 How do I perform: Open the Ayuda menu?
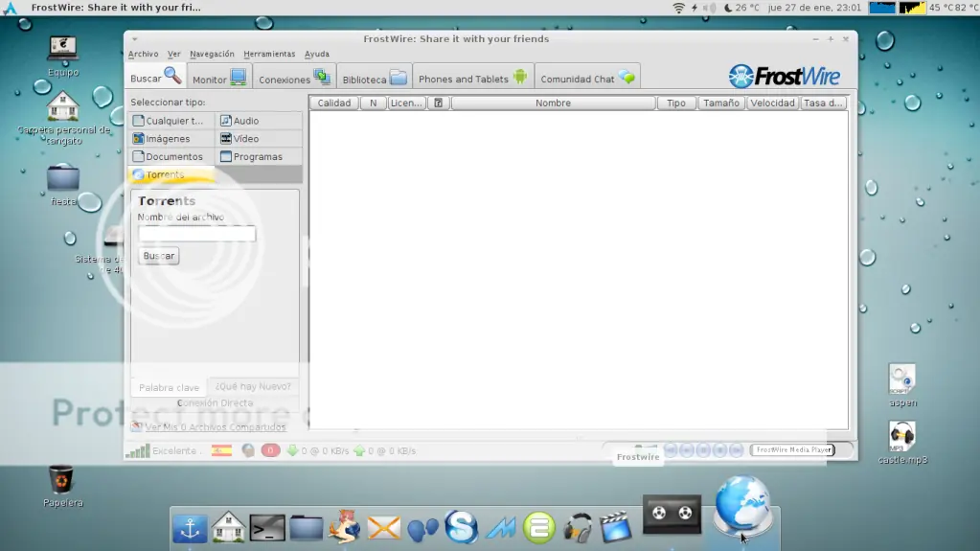(317, 54)
